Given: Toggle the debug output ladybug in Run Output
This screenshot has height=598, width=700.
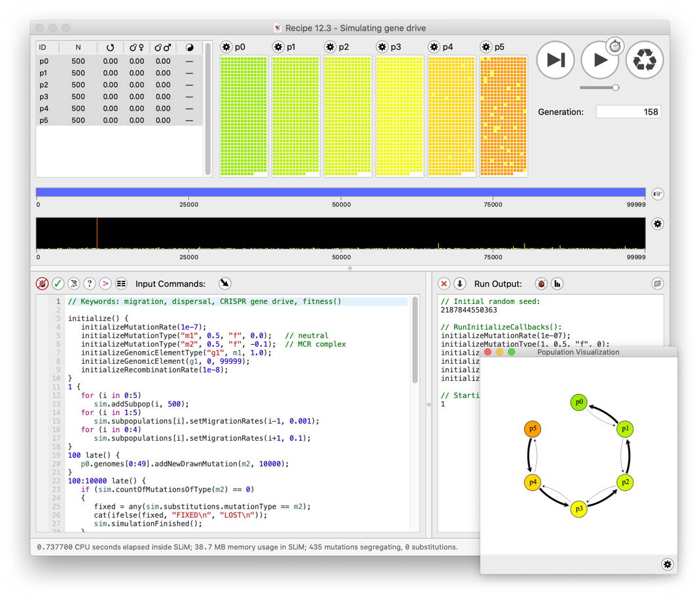Looking at the screenshot, I should [540, 284].
